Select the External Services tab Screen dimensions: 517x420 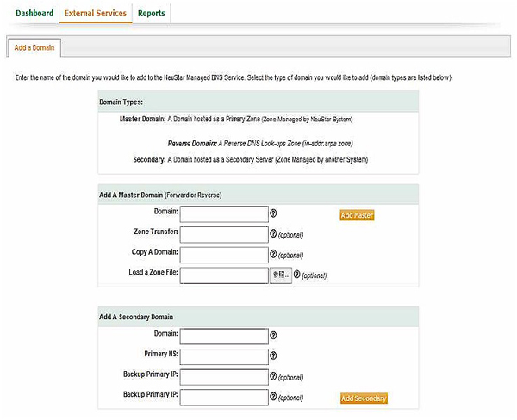tap(95, 14)
